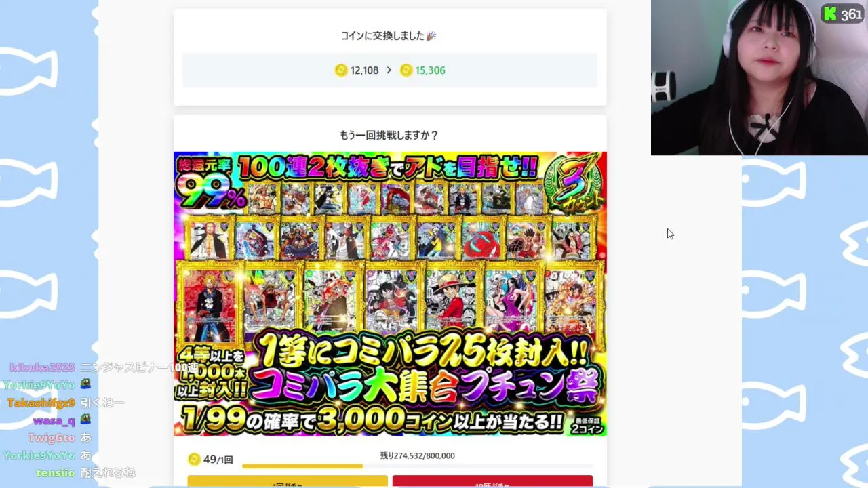Click chat username wasa_q
The image size is (868, 488).
pos(54,420)
